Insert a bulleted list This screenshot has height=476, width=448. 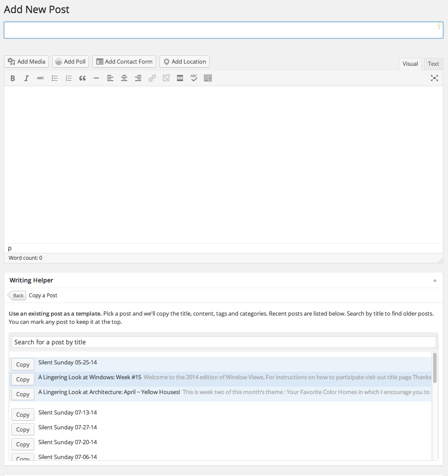(54, 78)
